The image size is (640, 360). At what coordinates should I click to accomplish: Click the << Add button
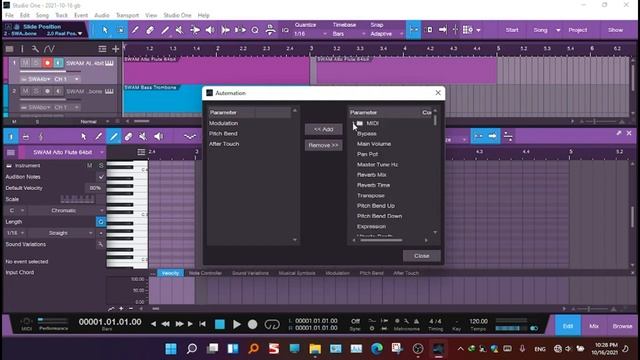323,129
